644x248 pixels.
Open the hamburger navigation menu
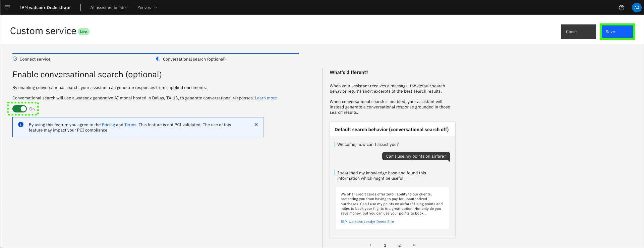click(x=8, y=7)
